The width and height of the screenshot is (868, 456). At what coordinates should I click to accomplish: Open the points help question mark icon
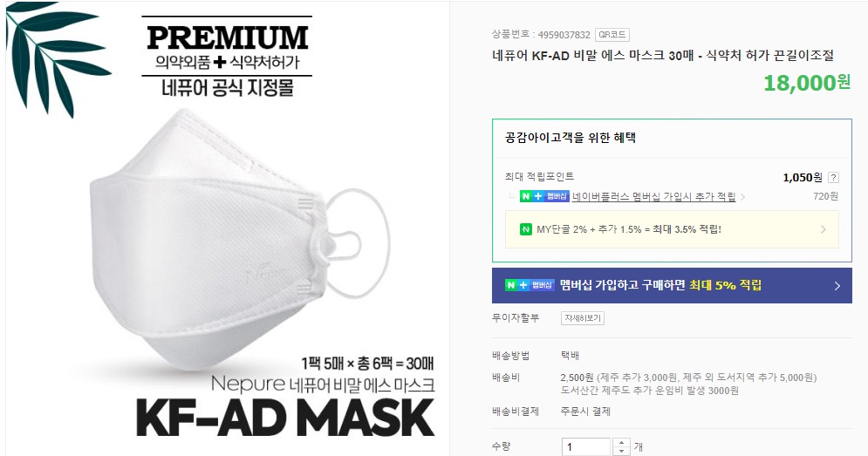833,178
